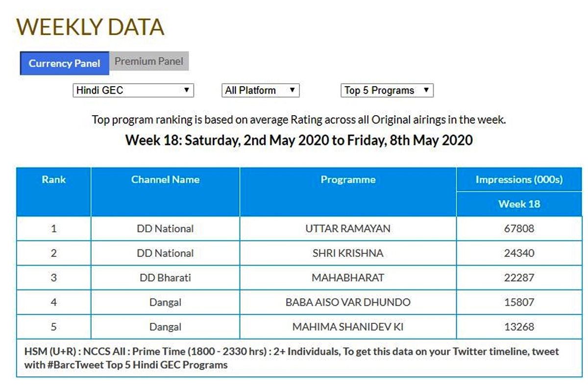
Task: Click the 67808 impressions value
Action: click(x=519, y=229)
